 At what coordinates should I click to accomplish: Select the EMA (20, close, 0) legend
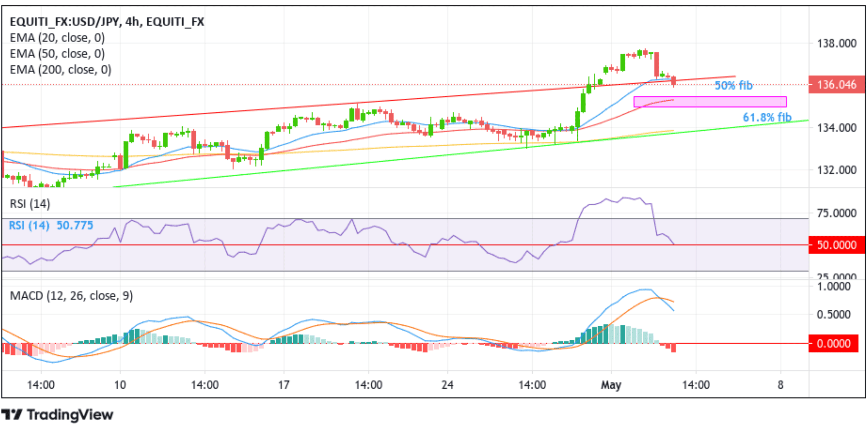(57, 38)
